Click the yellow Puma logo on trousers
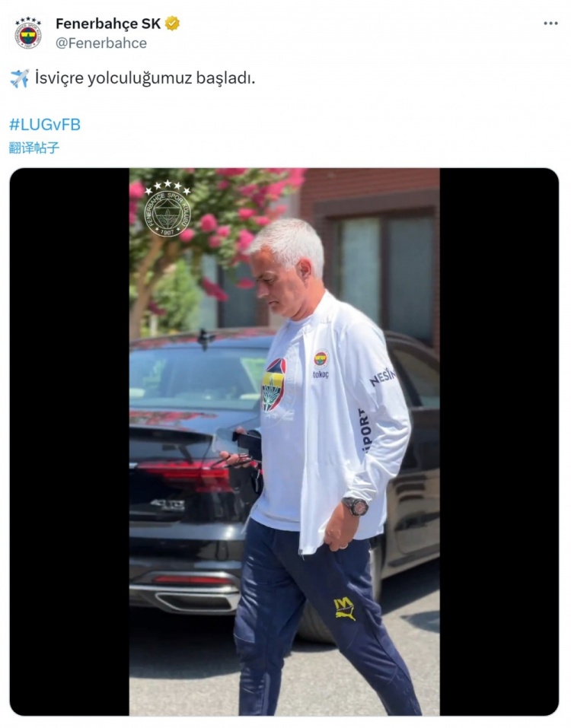 click(x=344, y=609)
